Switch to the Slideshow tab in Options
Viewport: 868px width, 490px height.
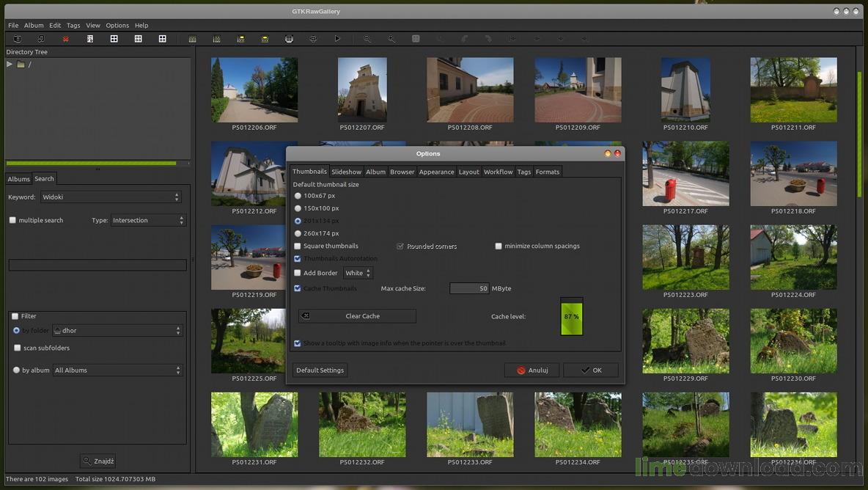pyautogui.click(x=346, y=172)
